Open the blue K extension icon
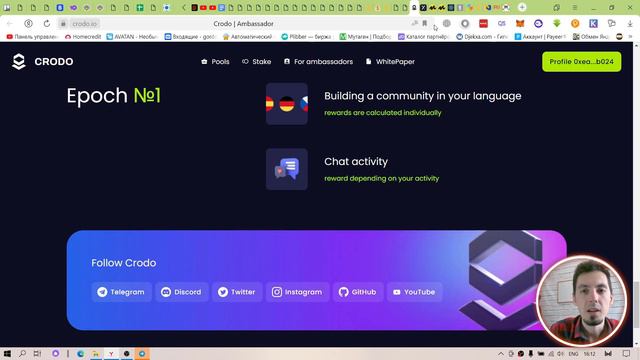The image size is (640, 360). 593,24
